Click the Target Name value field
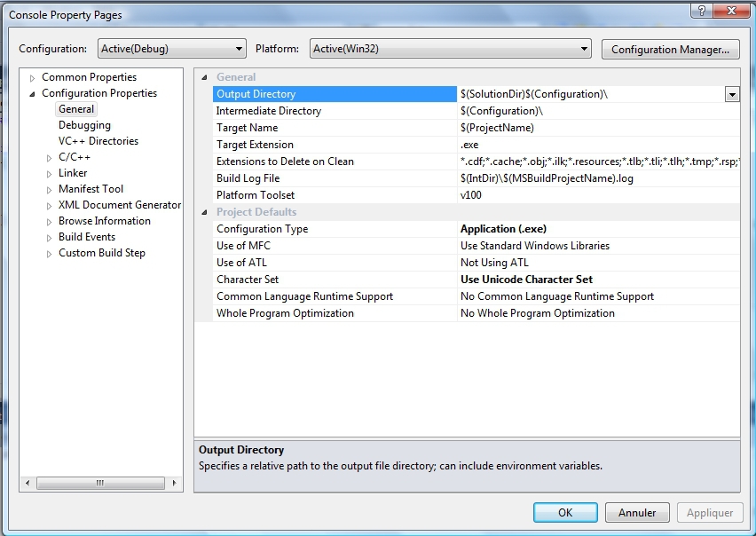The height and width of the screenshot is (536, 756). click(x=595, y=128)
